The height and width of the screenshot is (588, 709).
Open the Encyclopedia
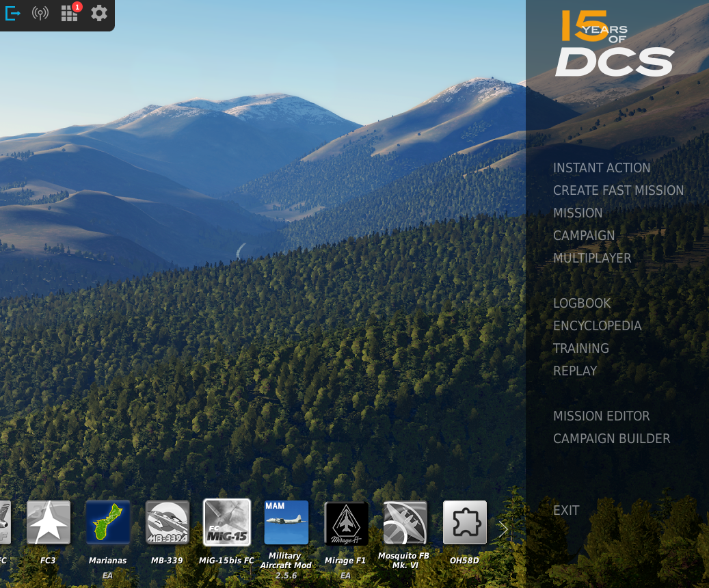[x=598, y=326]
